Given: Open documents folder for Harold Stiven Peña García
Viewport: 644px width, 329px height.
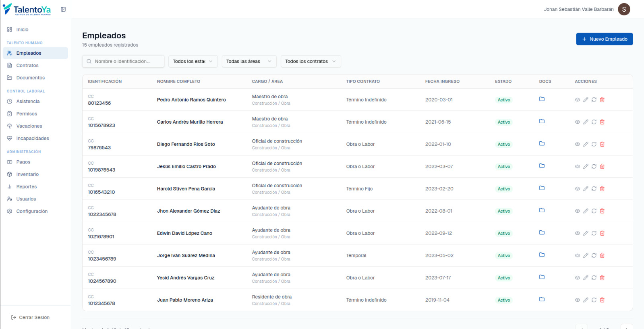Looking at the screenshot, I should pos(542,188).
